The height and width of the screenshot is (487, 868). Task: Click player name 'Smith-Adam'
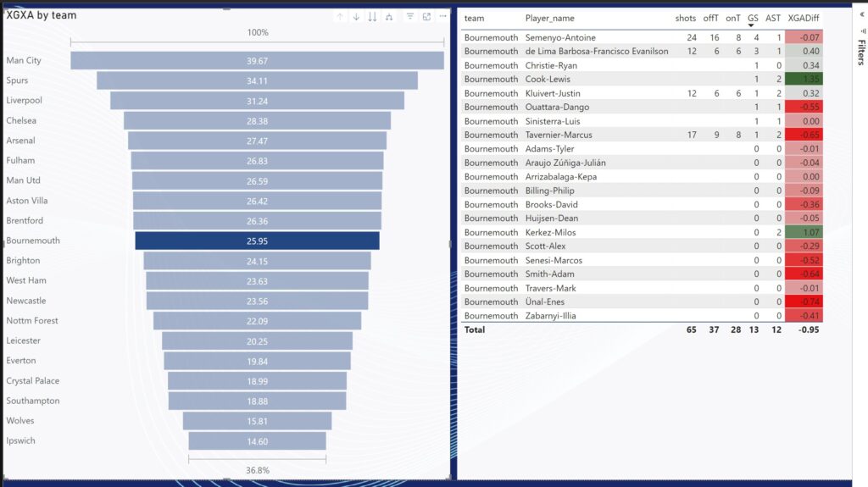point(549,274)
